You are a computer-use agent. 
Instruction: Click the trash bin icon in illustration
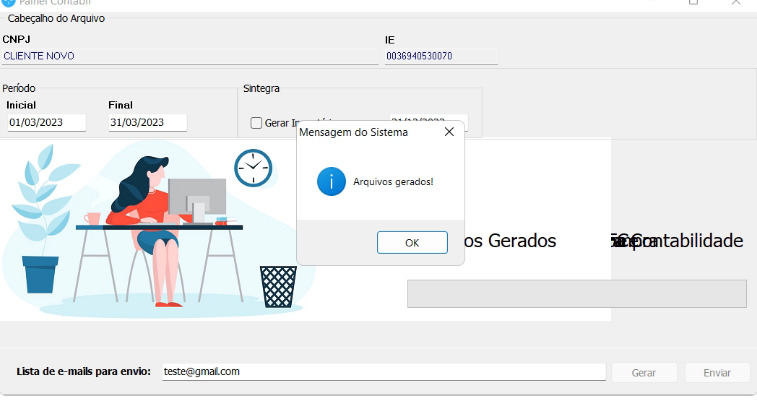coord(278,286)
